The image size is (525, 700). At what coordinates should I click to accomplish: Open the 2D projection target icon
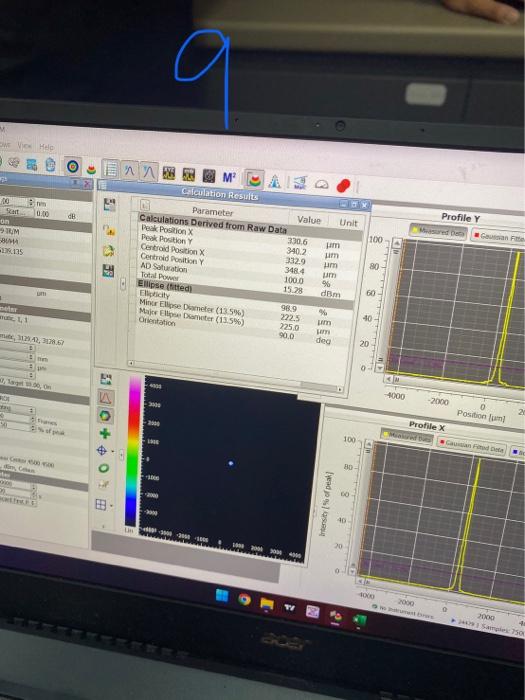tap(73, 167)
